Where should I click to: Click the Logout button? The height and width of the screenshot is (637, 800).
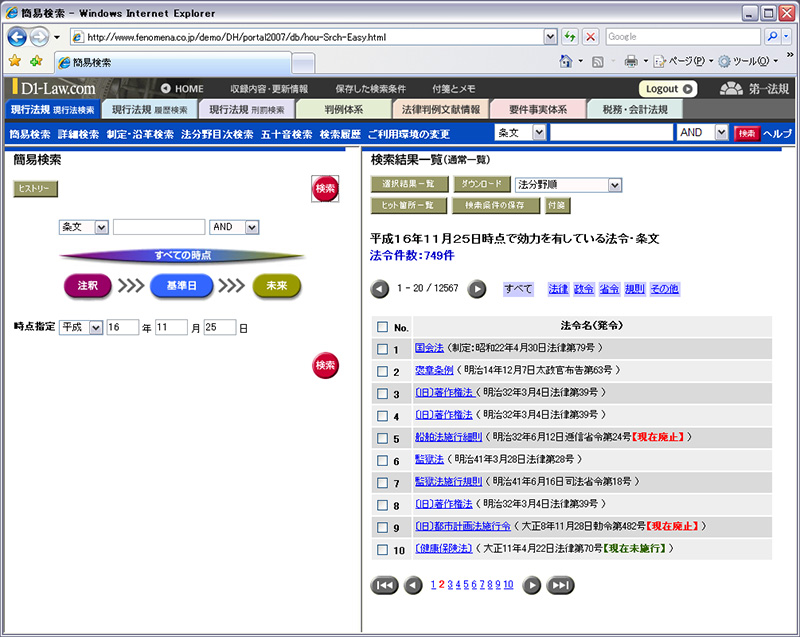668,89
